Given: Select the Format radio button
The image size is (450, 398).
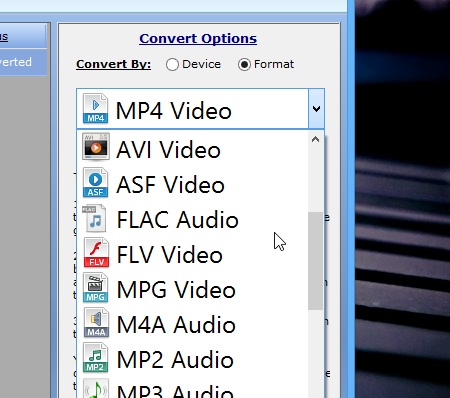Looking at the screenshot, I should click(244, 64).
